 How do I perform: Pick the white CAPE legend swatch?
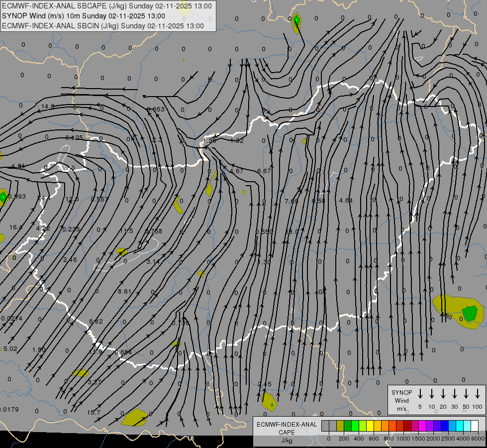(x=474, y=426)
